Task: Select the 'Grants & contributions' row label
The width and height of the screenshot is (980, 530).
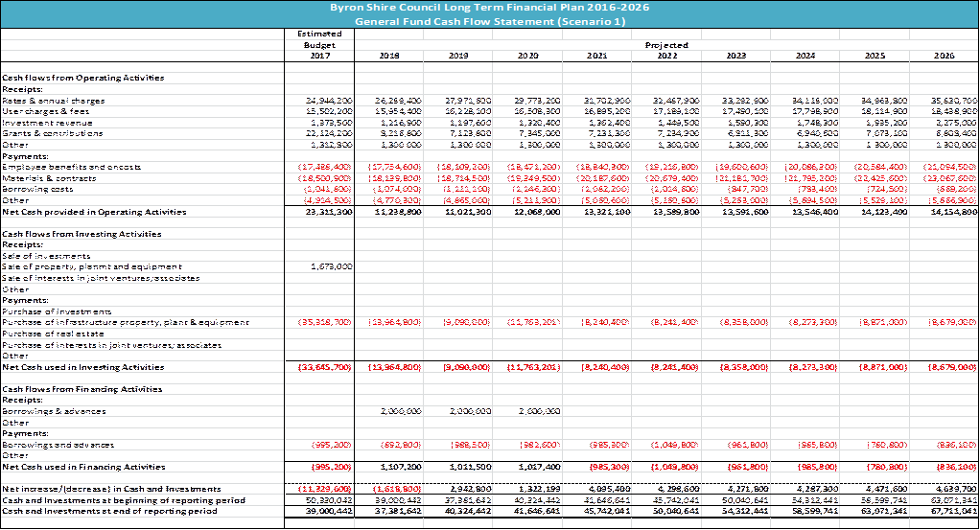Action: [53, 133]
